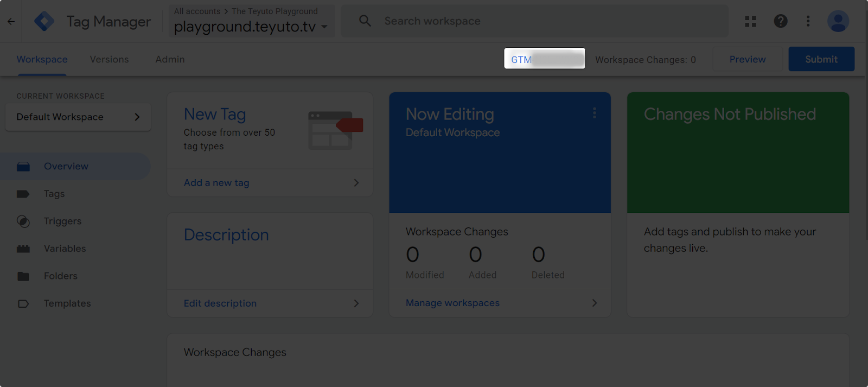The image size is (868, 387).
Task: Focus the Search workspace field
Action: click(534, 21)
